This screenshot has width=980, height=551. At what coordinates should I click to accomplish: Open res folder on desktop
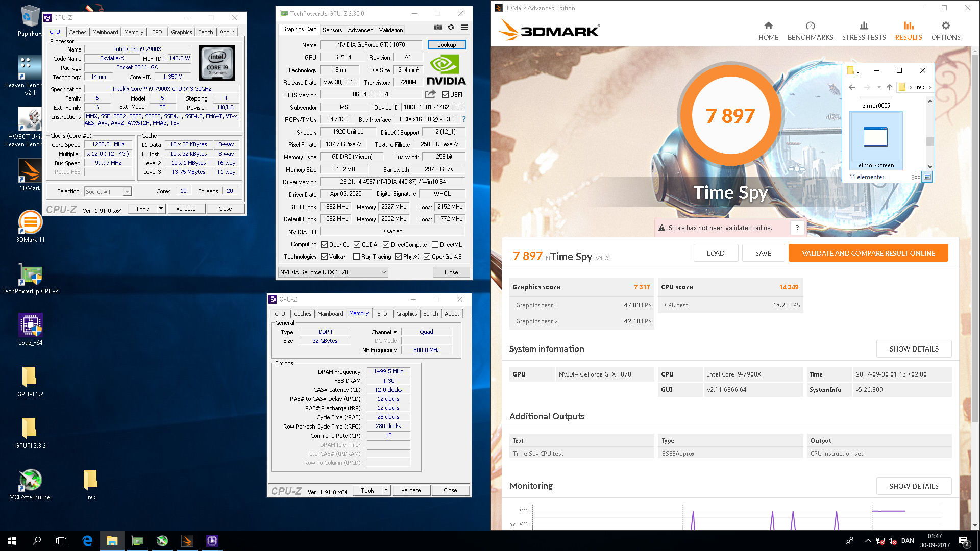click(91, 484)
